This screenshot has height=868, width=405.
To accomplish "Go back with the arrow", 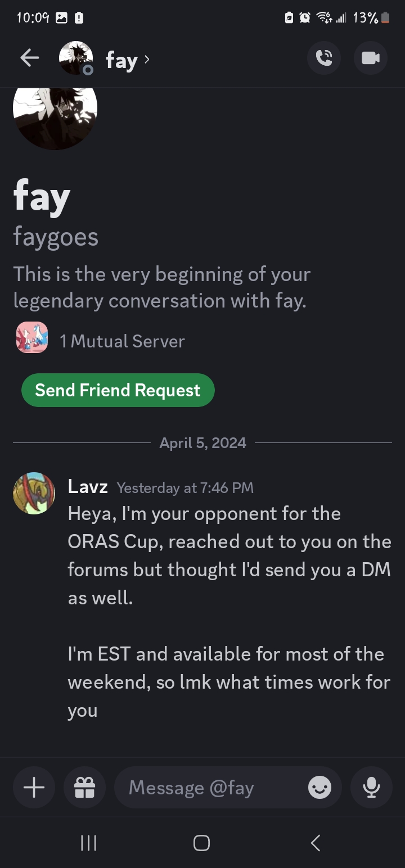I will pyautogui.click(x=29, y=58).
